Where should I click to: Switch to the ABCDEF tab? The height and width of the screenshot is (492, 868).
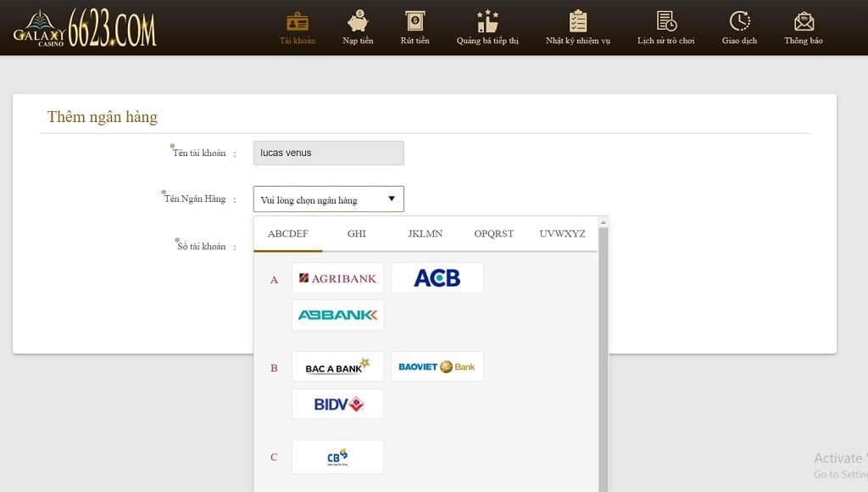pyautogui.click(x=288, y=234)
